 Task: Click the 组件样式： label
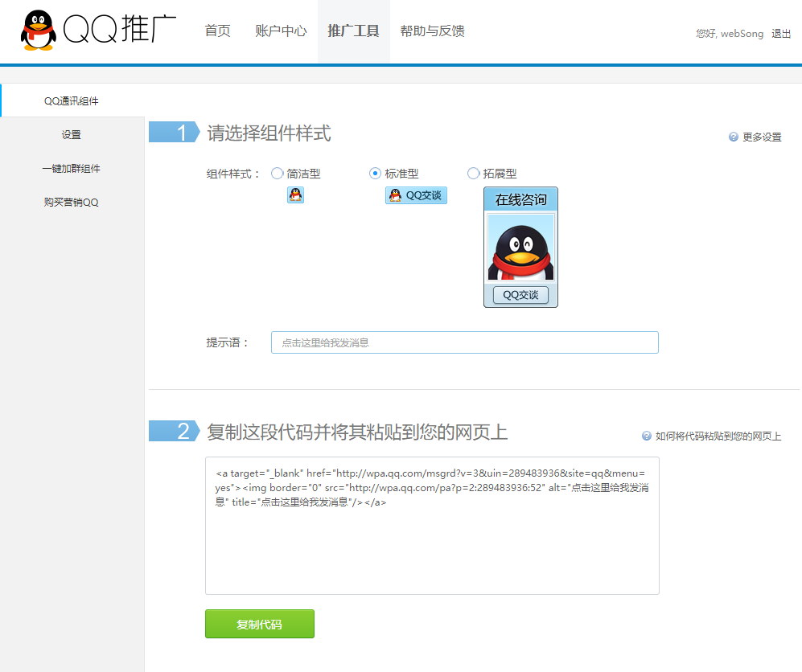point(233,174)
